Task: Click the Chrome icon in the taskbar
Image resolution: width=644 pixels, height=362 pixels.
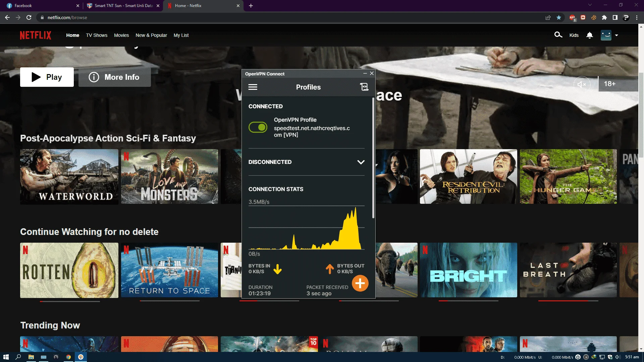Action: click(x=68, y=357)
